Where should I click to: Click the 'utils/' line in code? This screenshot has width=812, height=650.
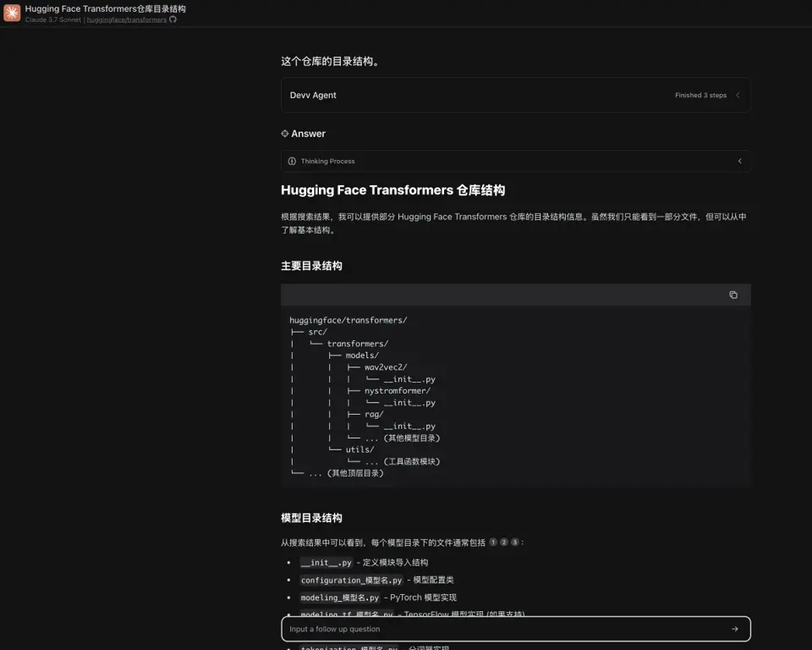[x=359, y=449]
